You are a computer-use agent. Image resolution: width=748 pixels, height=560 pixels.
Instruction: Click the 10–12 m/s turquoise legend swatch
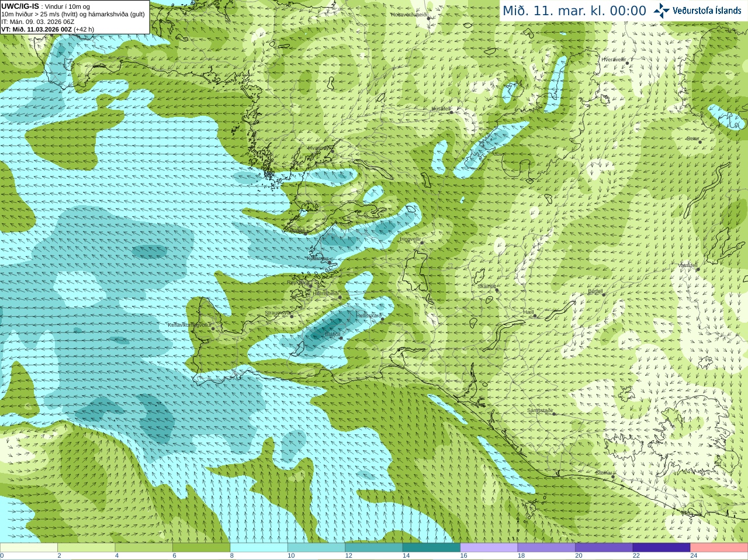[316, 548]
